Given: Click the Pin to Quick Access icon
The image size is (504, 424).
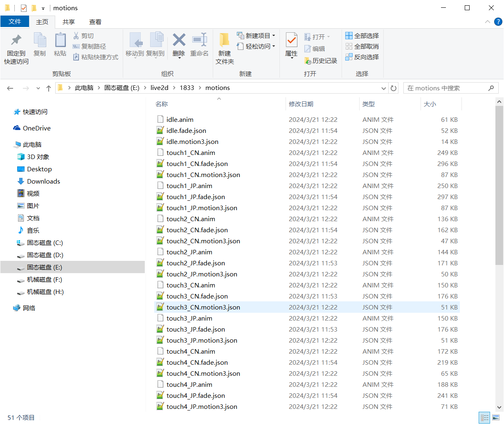Looking at the screenshot, I should tap(16, 40).
